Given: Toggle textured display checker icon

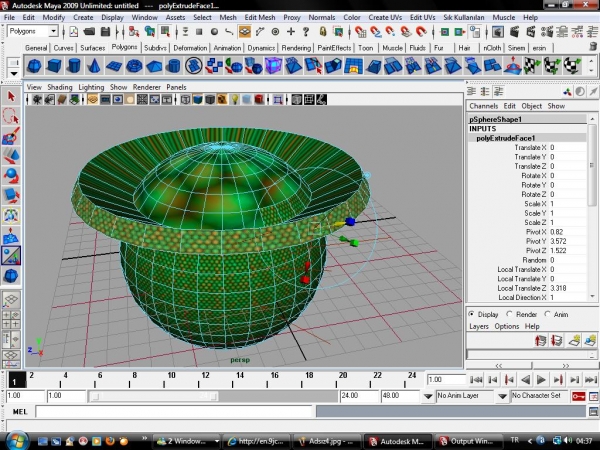Looking at the screenshot, I should point(222,100).
